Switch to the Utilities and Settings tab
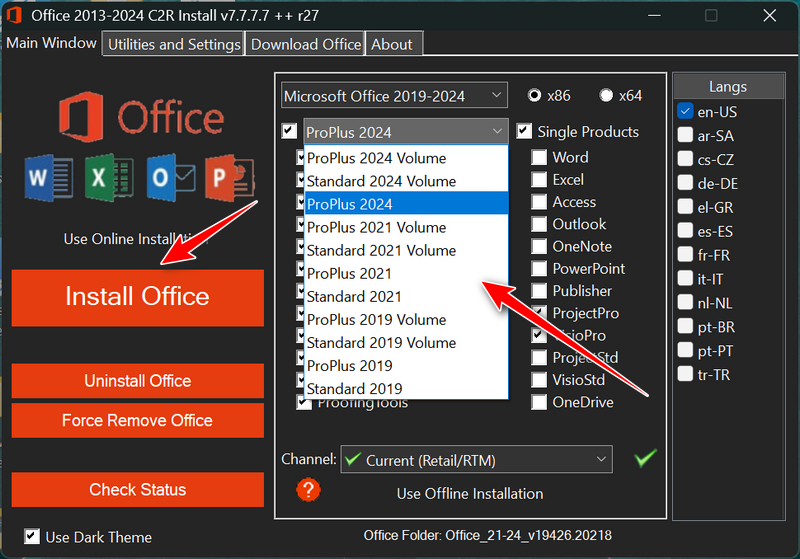The height and width of the screenshot is (559, 800). (174, 44)
